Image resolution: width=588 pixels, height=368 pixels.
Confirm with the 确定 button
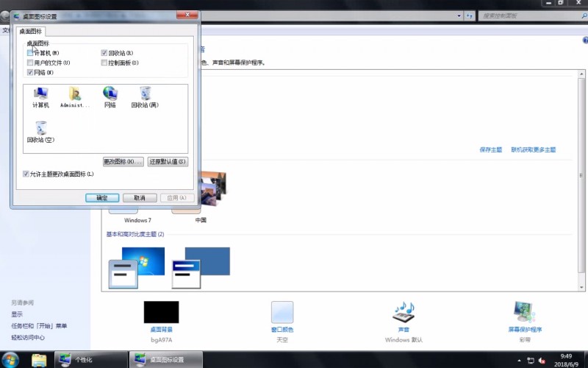pos(102,198)
